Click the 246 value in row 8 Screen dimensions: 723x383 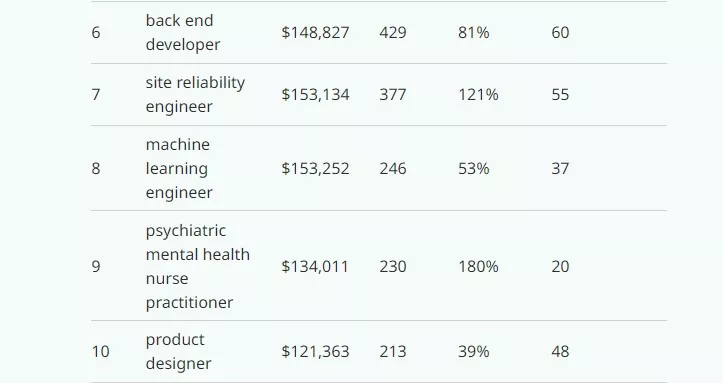pos(393,169)
